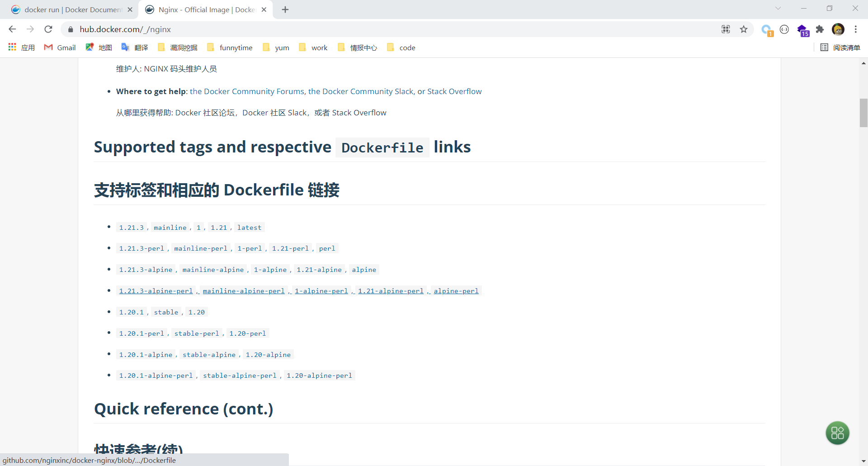
Task: Open a new browser tab
Action: click(x=285, y=10)
